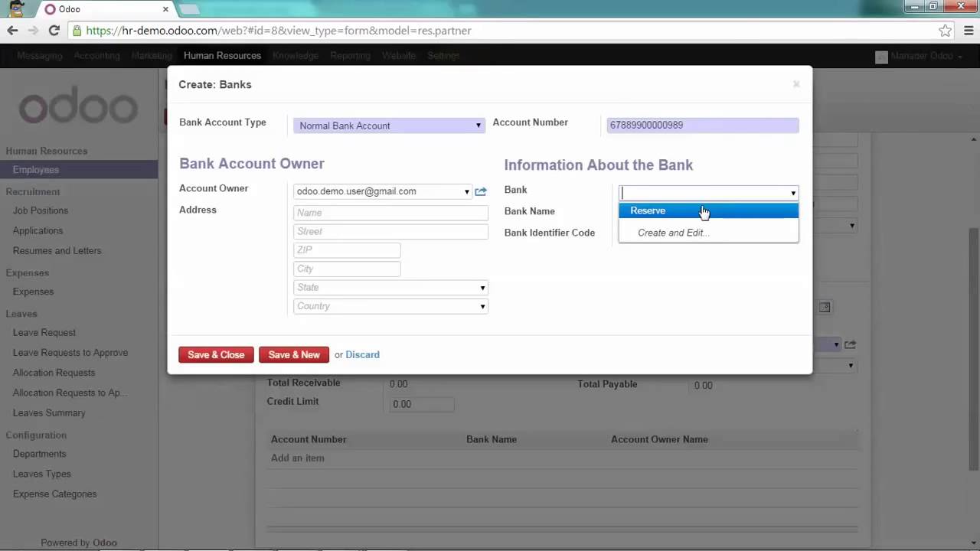
Task: Open Leave Request in sidebar
Action: tap(44, 332)
